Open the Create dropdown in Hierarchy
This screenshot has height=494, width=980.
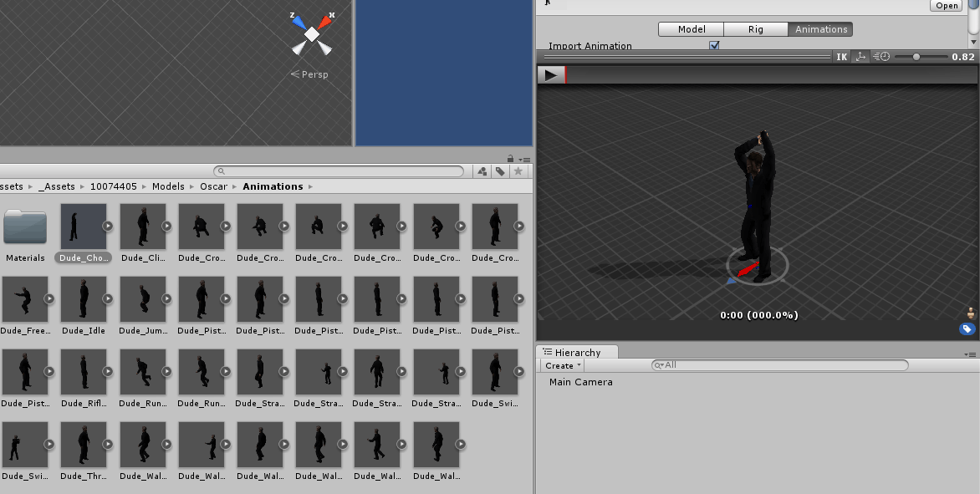[562, 365]
